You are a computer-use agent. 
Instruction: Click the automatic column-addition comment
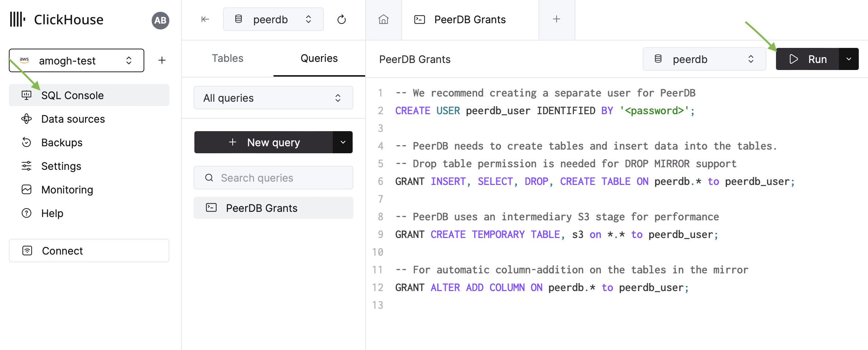pyautogui.click(x=572, y=270)
